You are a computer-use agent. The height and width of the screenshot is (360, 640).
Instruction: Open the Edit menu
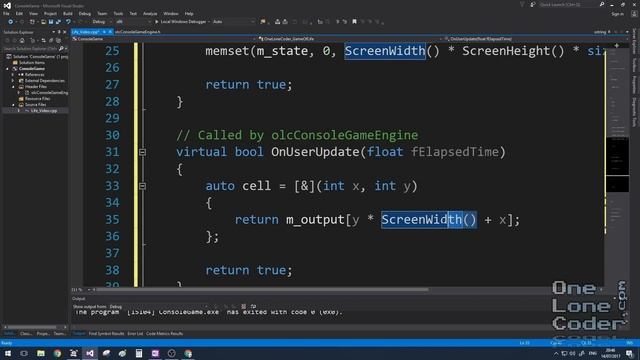tap(19, 13)
